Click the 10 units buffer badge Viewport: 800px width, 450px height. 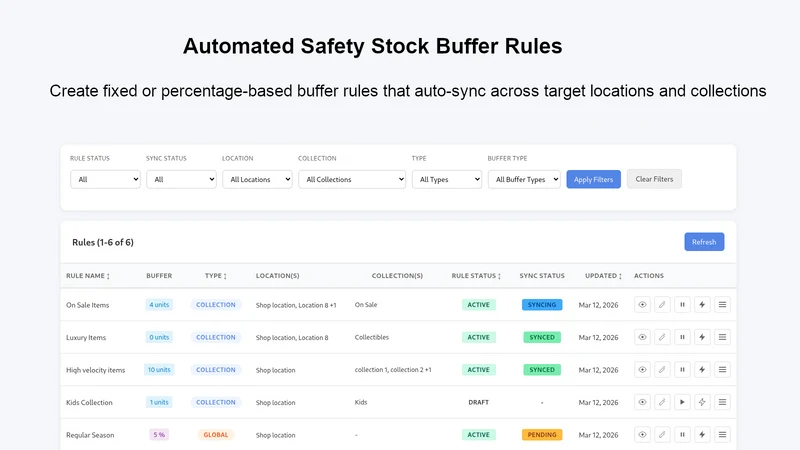click(159, 369)
